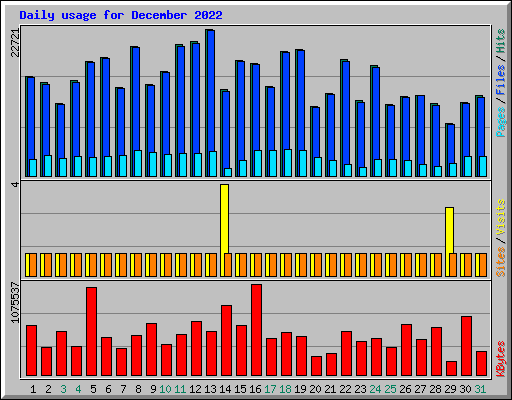Click day number 8 on the x-axis

(x=138, y=389)
